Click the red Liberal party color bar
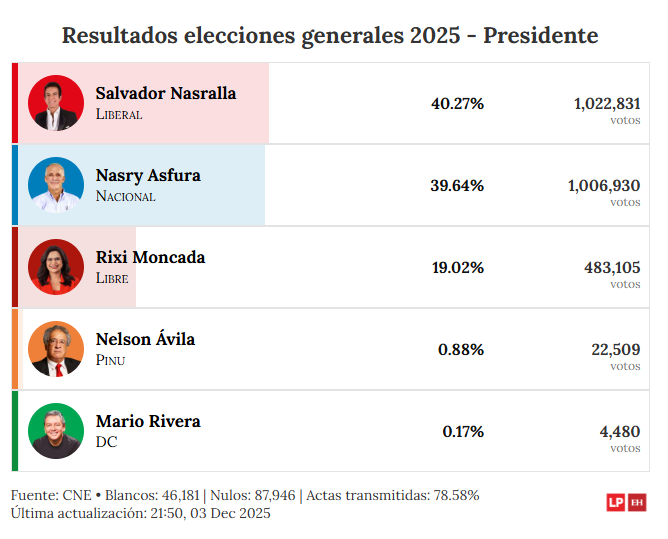 coord(15,103)
